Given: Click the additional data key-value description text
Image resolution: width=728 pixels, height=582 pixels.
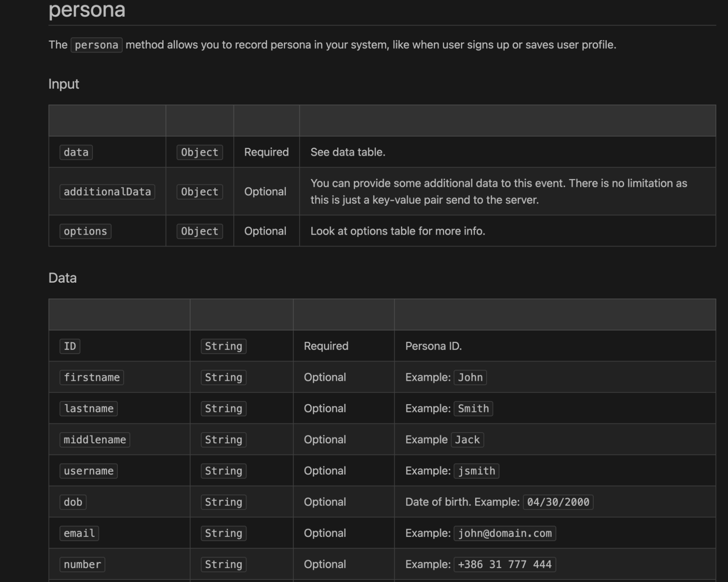Looking at the screenshot, I should click(499, 192).
